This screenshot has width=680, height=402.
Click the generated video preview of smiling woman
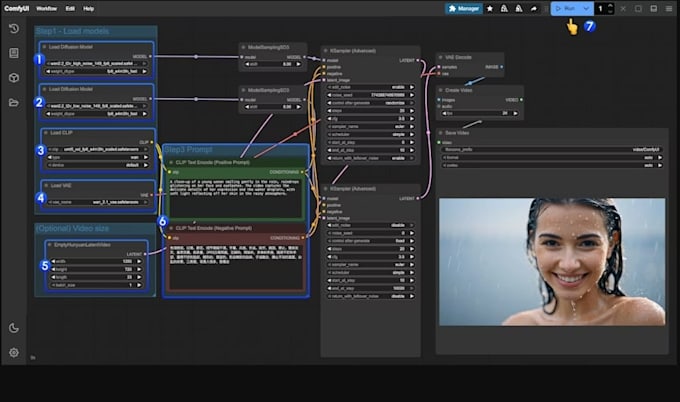pyautogui.click(x=552, y=262)
